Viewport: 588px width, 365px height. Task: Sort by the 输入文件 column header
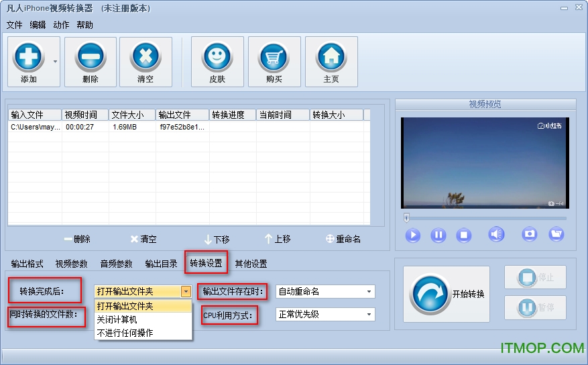[35, 115]
